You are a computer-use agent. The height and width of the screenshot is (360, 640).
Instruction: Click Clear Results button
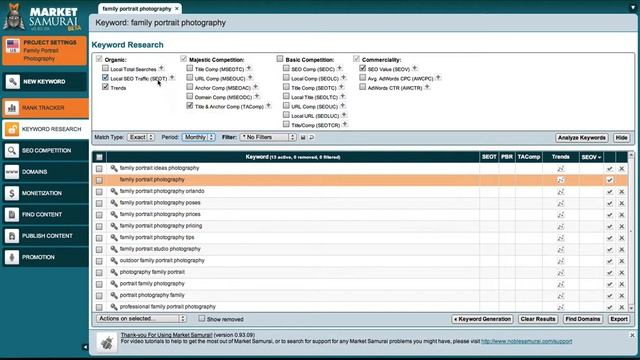pos(538,319)
